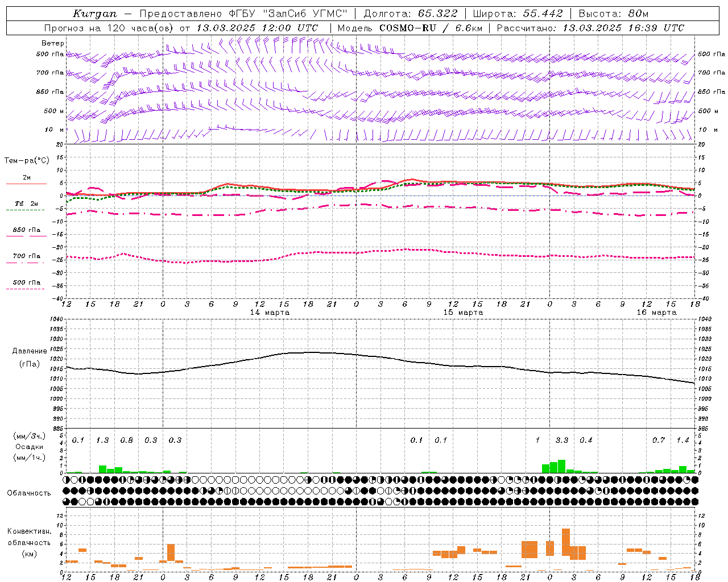The image size is (728, 582).
Task: Click the '0.7' three-hour precipitation value
Action: (659, 440)
